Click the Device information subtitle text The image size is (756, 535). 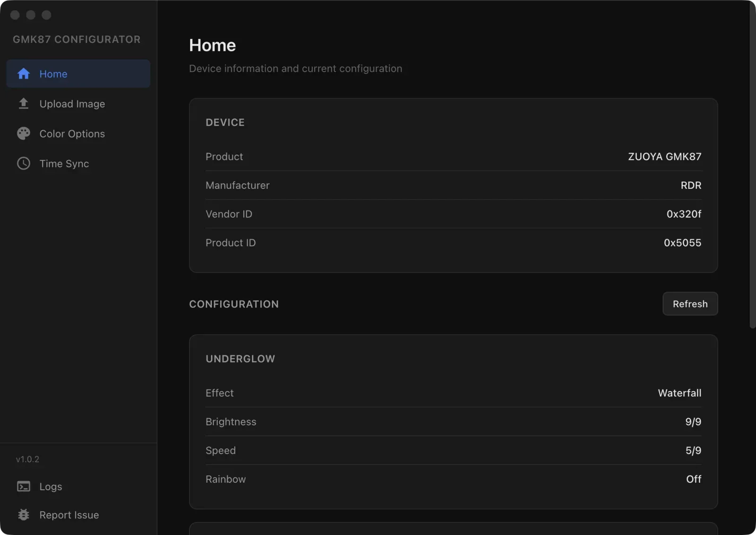coord(295,68)
